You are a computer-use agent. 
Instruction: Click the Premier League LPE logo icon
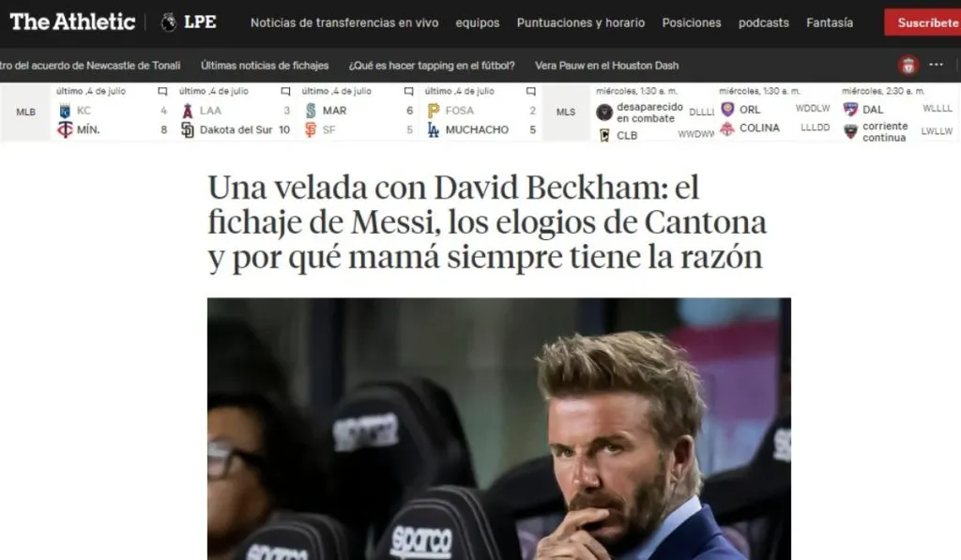169,23
